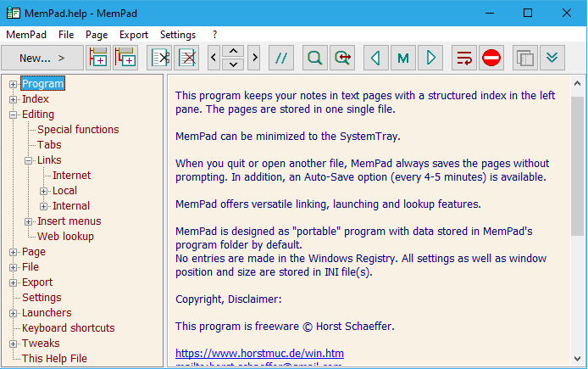The image size is (588, 369).
Task: Open the Special functions page
Action: [x=78, y=130]
